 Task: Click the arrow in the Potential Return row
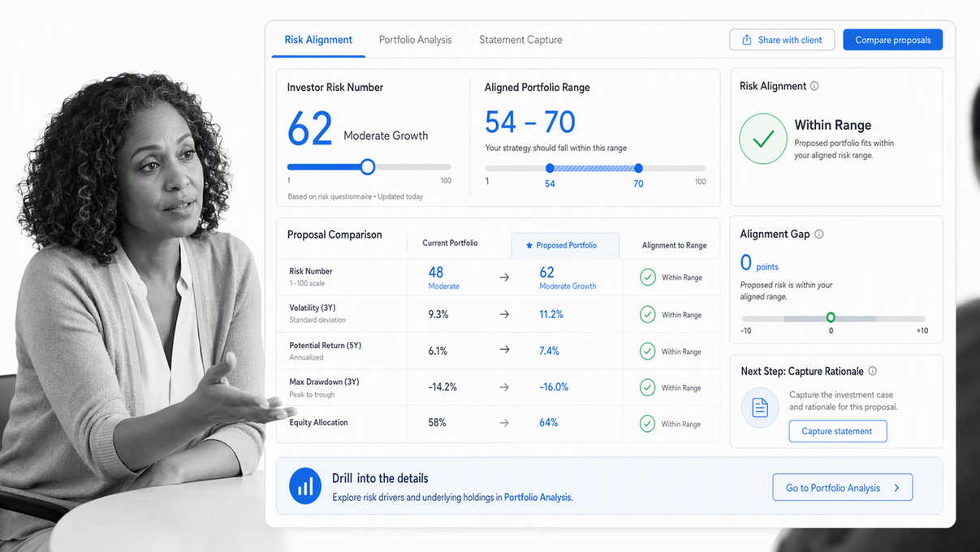[x=504, y=350]
